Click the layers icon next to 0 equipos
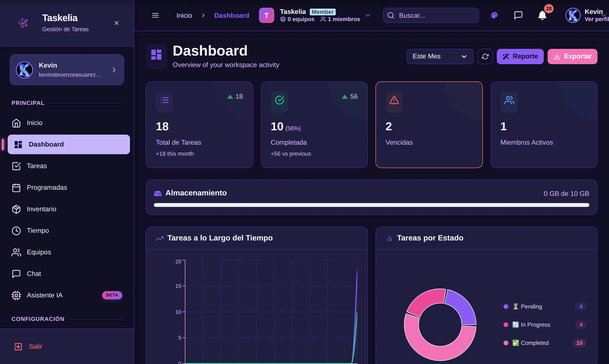 point(283,19)
